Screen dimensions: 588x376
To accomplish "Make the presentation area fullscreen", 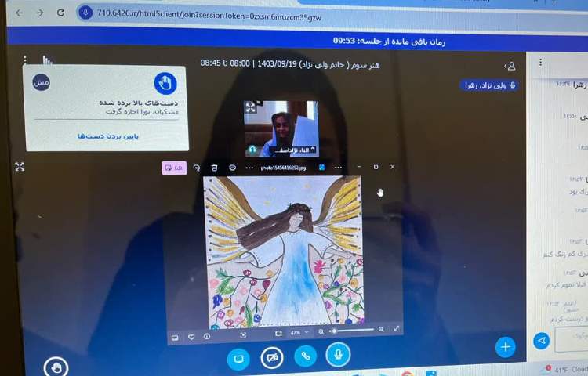I will (x=20, y=167).
